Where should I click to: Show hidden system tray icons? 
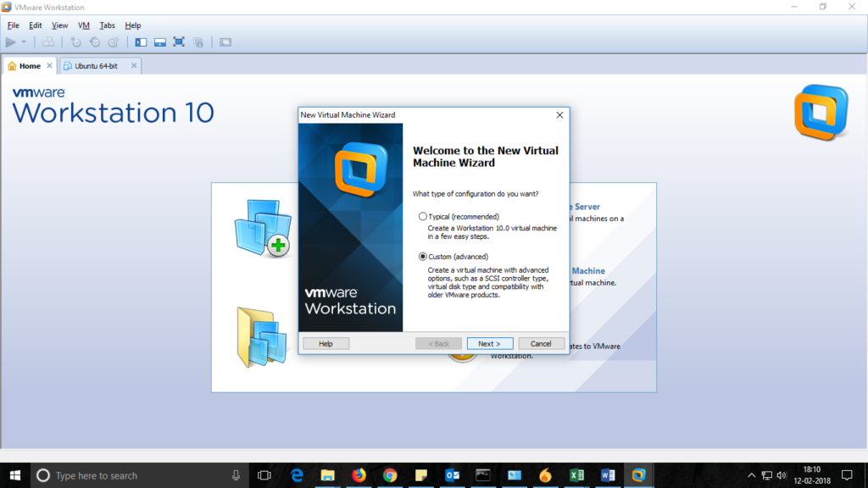(x=751, y=475)
